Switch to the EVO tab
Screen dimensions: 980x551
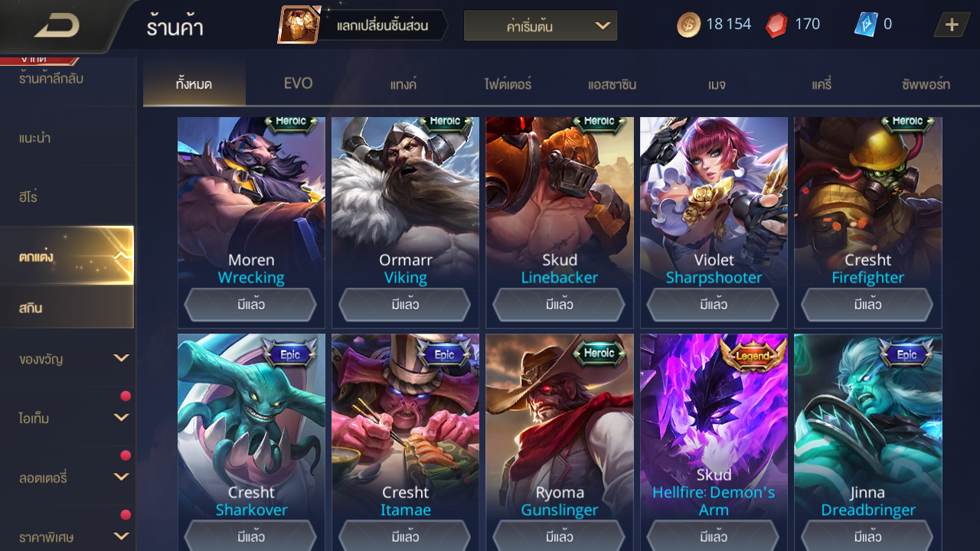tap(298, 83)
